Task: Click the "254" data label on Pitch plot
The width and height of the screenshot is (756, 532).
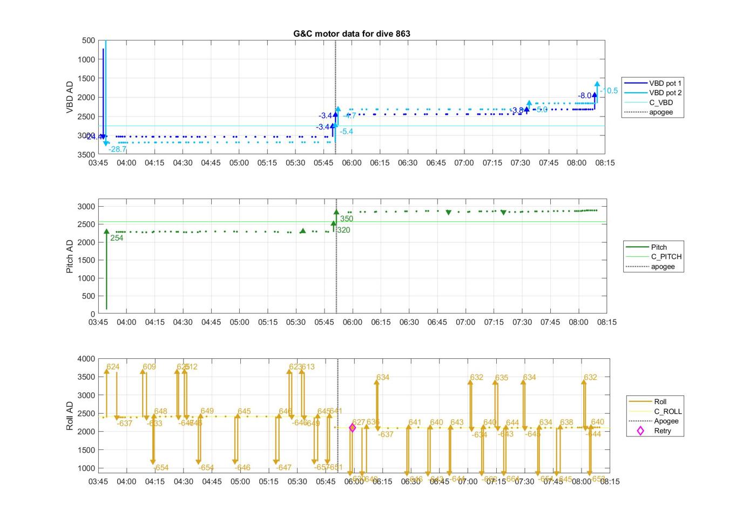Action: point(117,238)
